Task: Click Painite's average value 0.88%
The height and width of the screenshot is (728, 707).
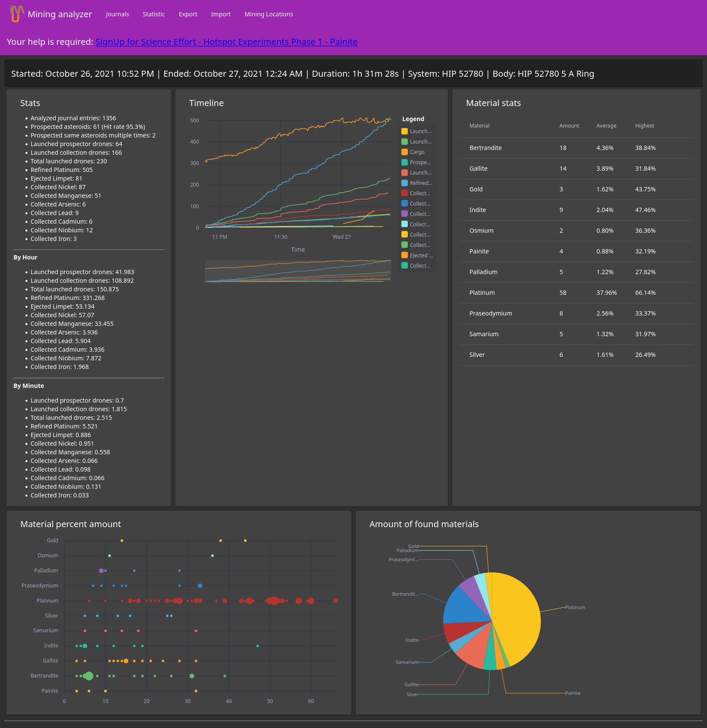Action: pyautogui.click(x=605, y=251)
